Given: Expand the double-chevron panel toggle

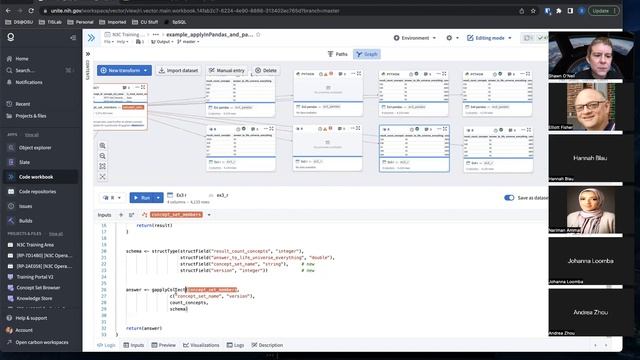Looking at the screenshot, I should [91, 38].
